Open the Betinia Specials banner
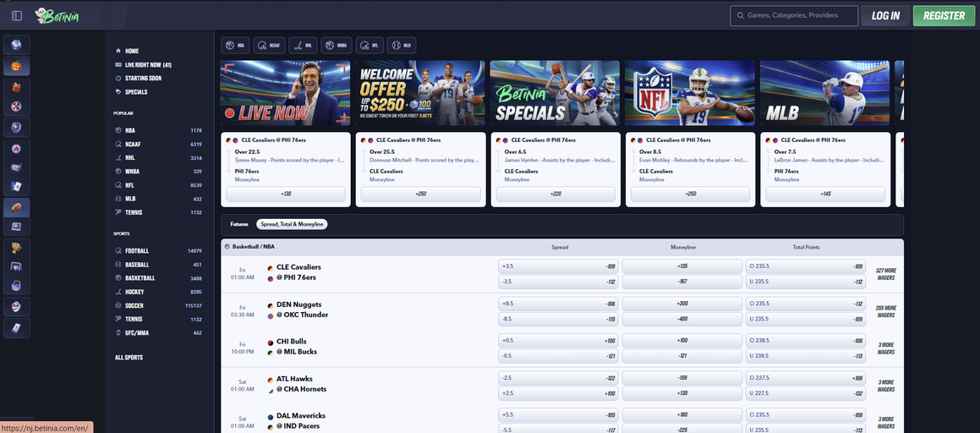Viewport: 980px width, 433px height. pos(555,93)
